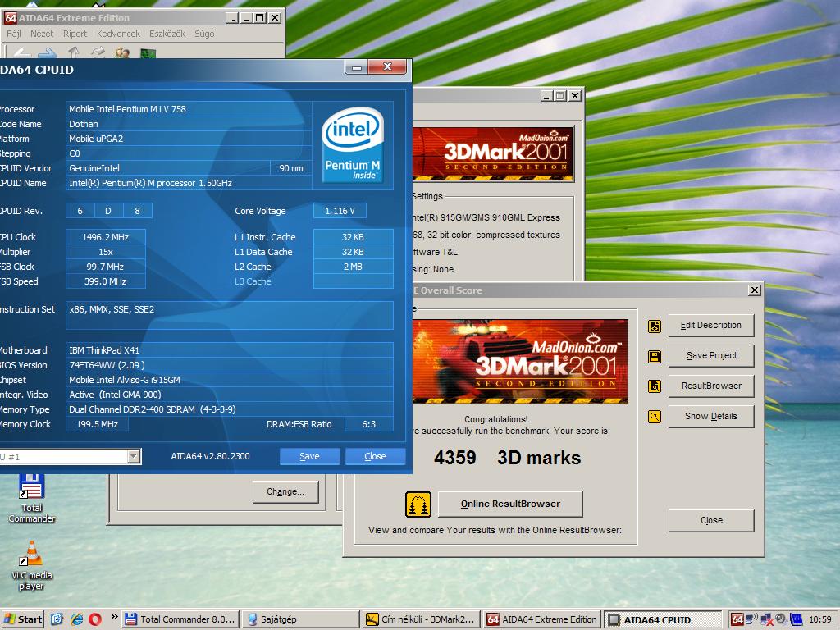The image size is (840, 630).
Task: Switch to Total Commander 8.0 taskbar item
Action: 180,619
